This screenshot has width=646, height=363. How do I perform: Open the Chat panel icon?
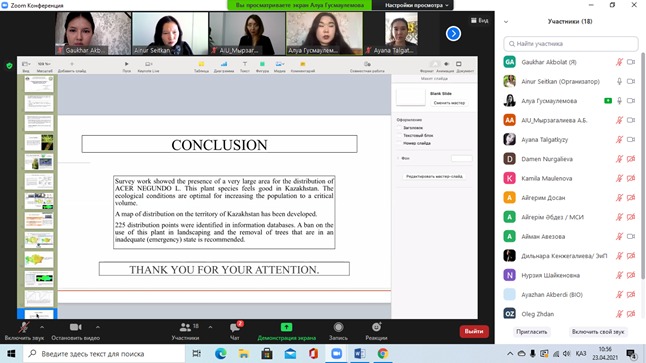click(235, 328)
